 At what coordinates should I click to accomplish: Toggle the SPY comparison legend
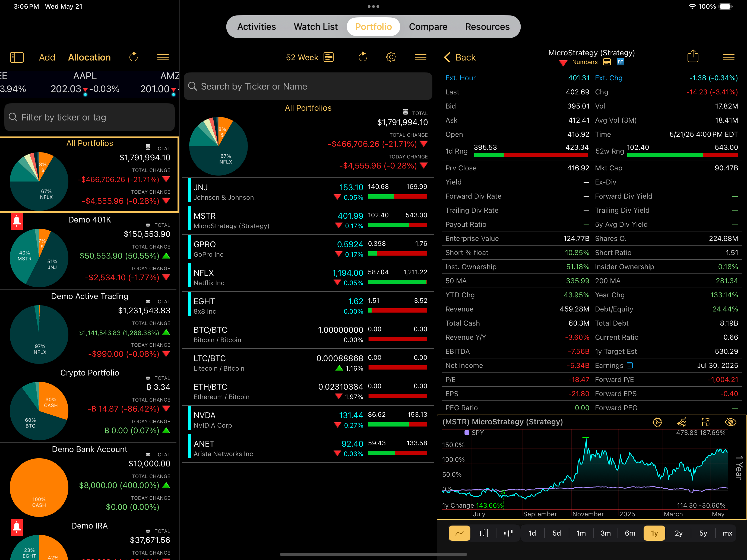point(474,433)
